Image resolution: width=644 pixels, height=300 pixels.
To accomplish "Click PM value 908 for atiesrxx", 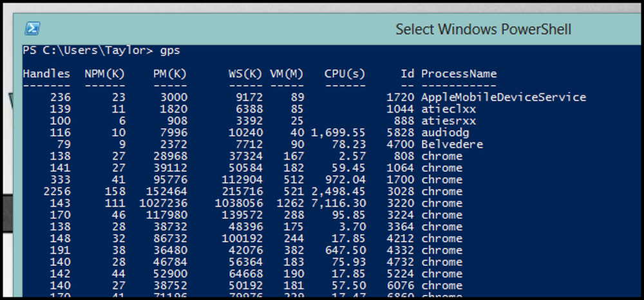I will point(176,121).
